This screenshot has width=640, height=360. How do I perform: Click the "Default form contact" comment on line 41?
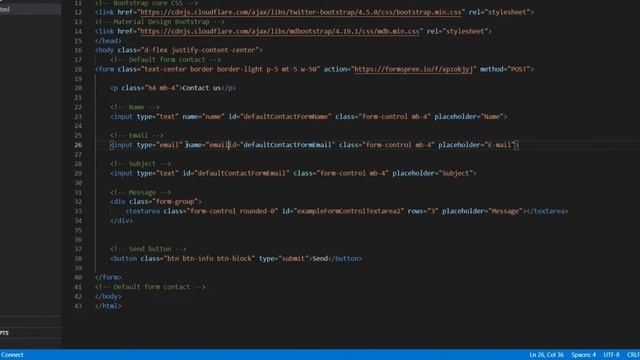[x=150, y=287]
